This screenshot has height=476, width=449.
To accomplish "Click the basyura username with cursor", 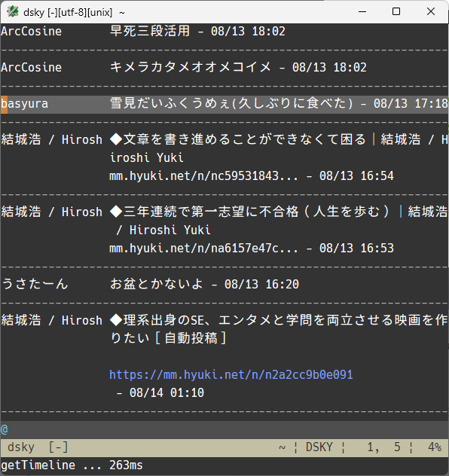I will [x=24, y=104].
